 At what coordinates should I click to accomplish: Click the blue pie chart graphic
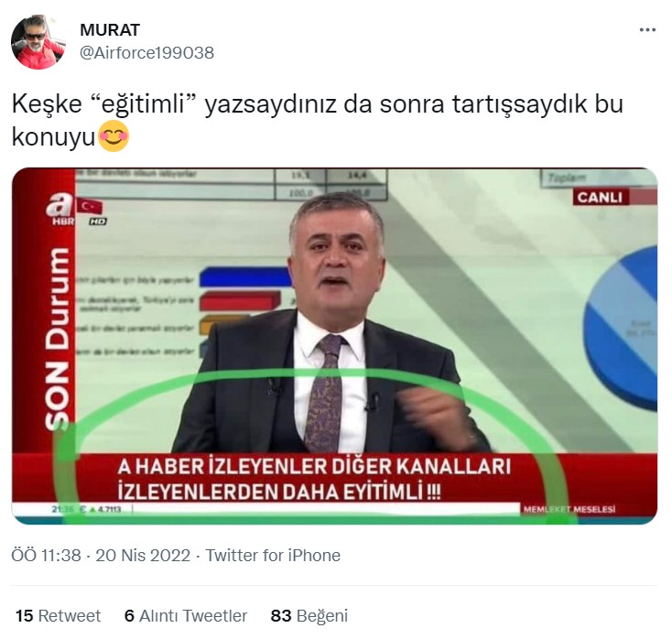[x=621, y=328]
